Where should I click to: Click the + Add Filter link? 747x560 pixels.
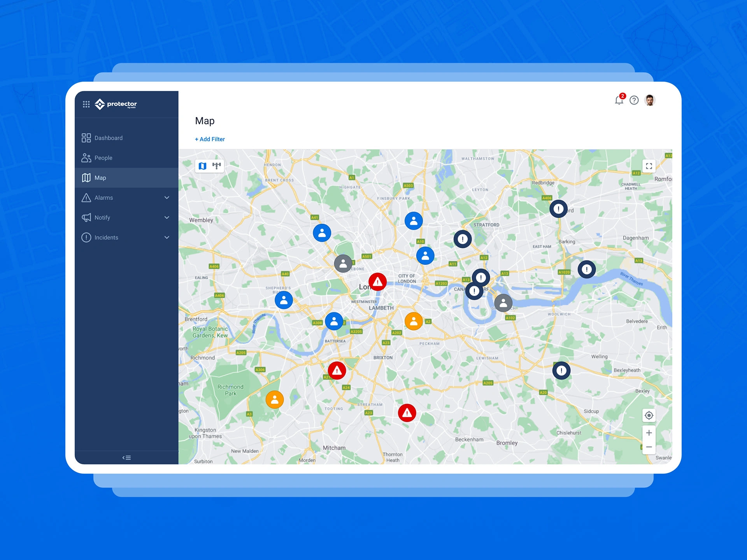(x=210, y=139)
